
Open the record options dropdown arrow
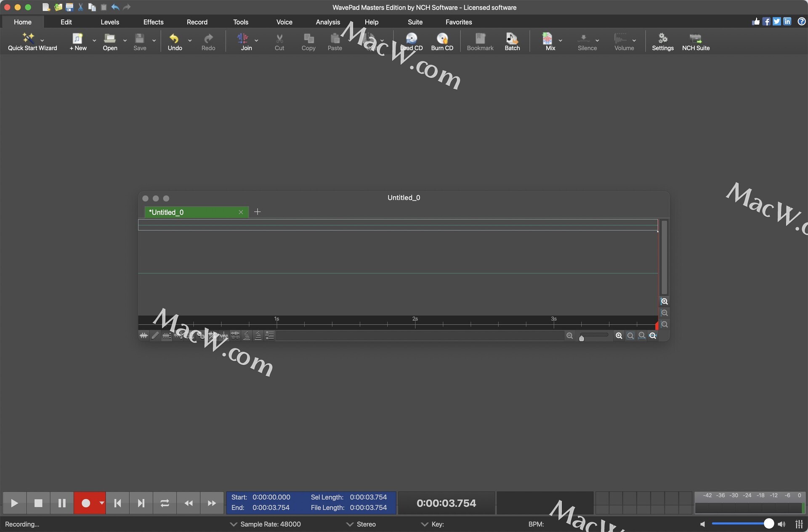(101, 503)
